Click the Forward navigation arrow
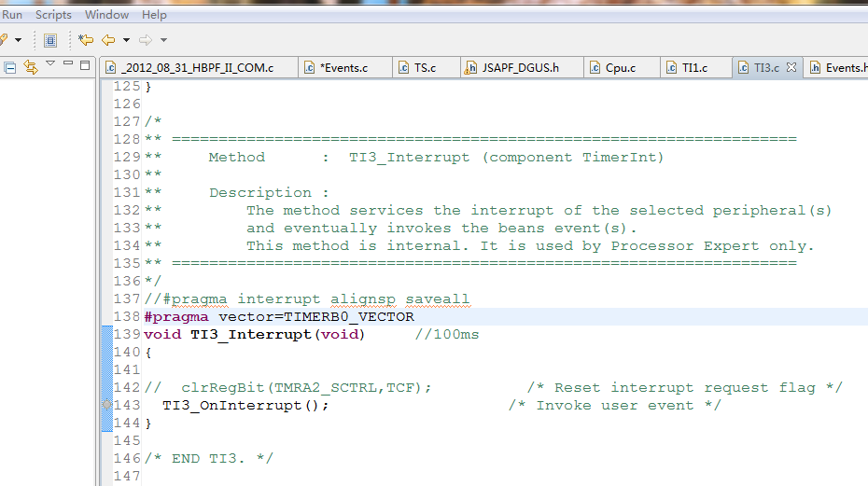The width and height of the screenshot is (868, 486). (146, 40)
